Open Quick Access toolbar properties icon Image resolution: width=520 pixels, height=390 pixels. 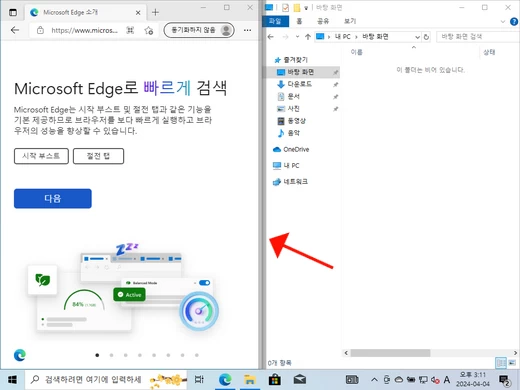point(285,7)
